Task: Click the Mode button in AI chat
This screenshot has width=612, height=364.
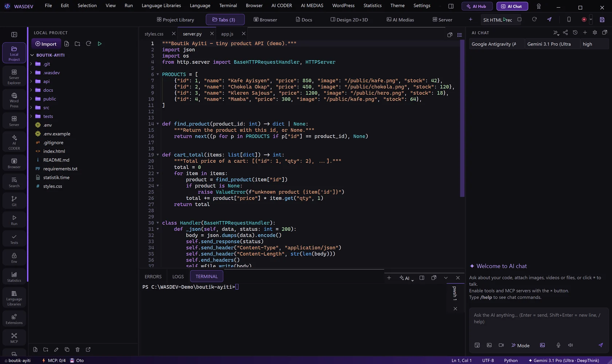Action: point(521,345)
